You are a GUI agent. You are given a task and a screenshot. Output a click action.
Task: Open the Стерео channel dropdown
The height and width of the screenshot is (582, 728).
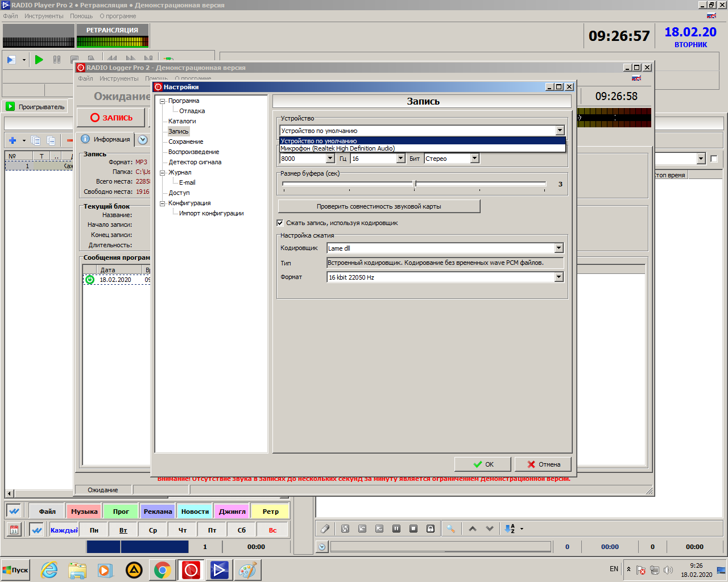tap(474, 159)
